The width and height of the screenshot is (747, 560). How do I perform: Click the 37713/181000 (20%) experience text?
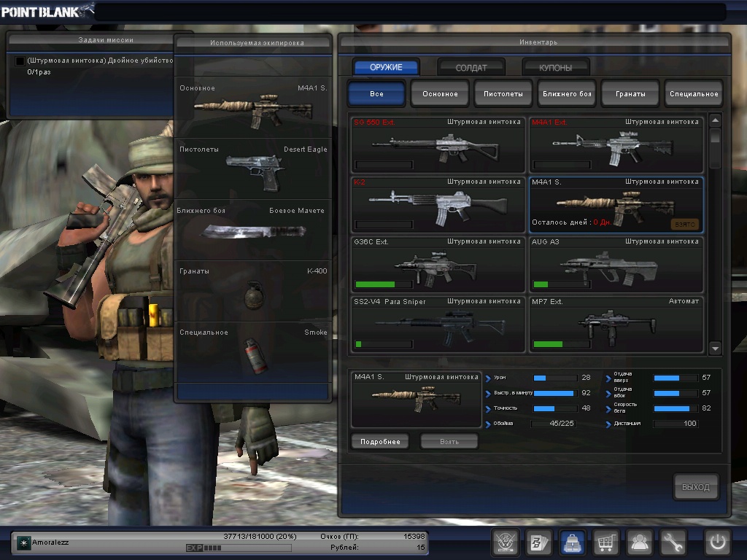[x=260, y=537]
